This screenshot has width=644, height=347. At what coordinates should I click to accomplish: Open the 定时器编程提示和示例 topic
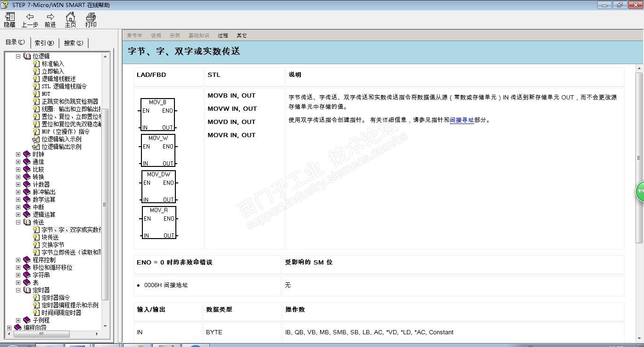pos(70,305)
